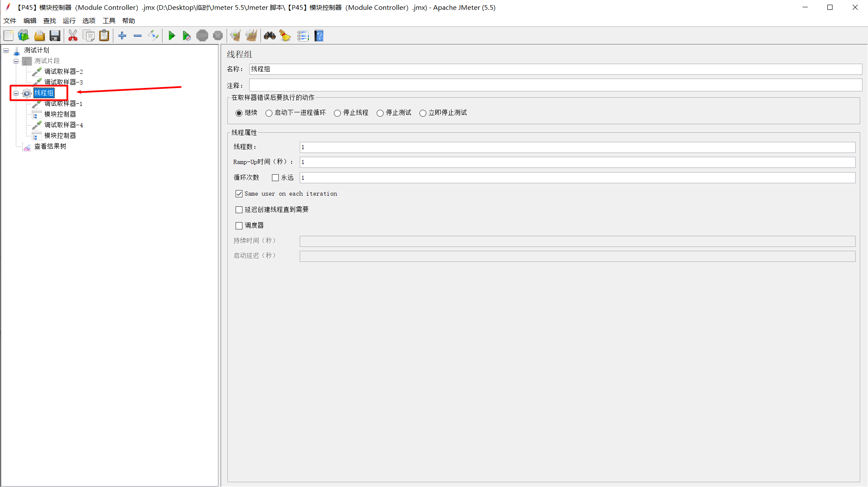Open the 编辑 menu

[30, 21]
